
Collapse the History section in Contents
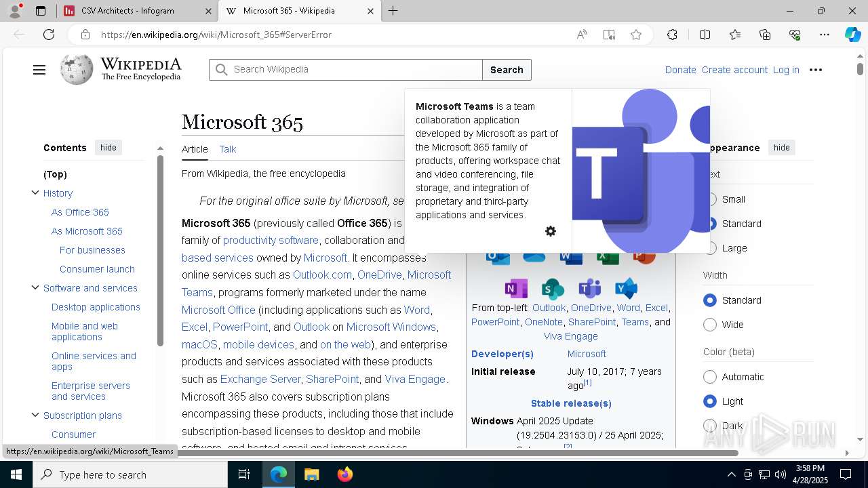click(35, 192)
